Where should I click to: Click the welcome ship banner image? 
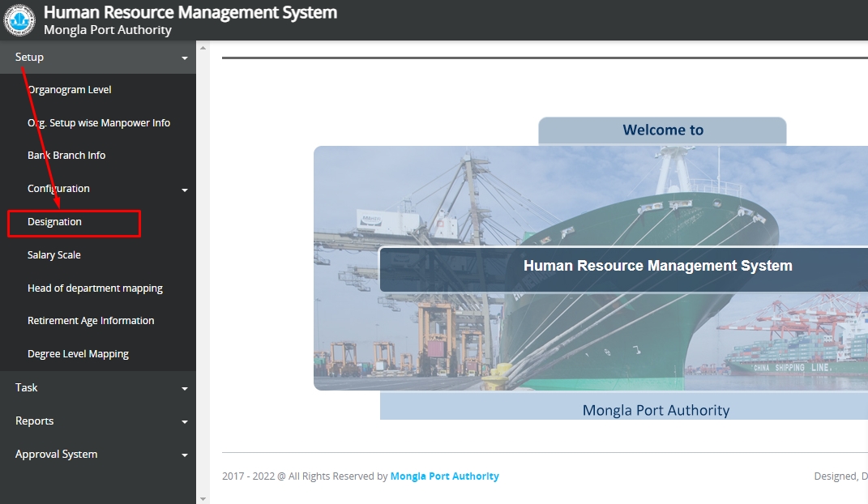[591, 268]
